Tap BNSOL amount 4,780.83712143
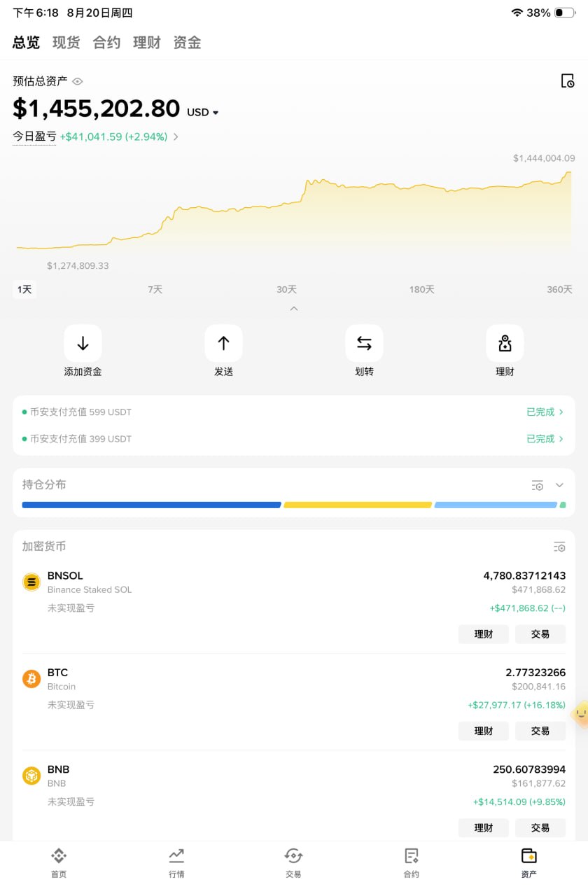 [x=524, y=575]
